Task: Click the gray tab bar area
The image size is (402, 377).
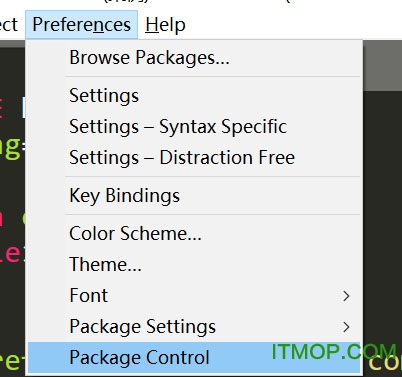Action: (x=382, y=65)
